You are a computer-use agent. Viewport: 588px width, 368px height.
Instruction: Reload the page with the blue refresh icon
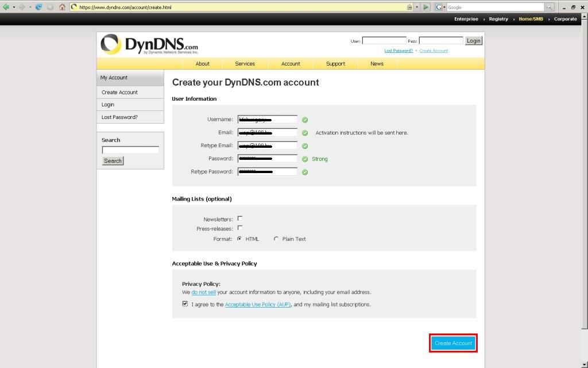coord(38,7)
